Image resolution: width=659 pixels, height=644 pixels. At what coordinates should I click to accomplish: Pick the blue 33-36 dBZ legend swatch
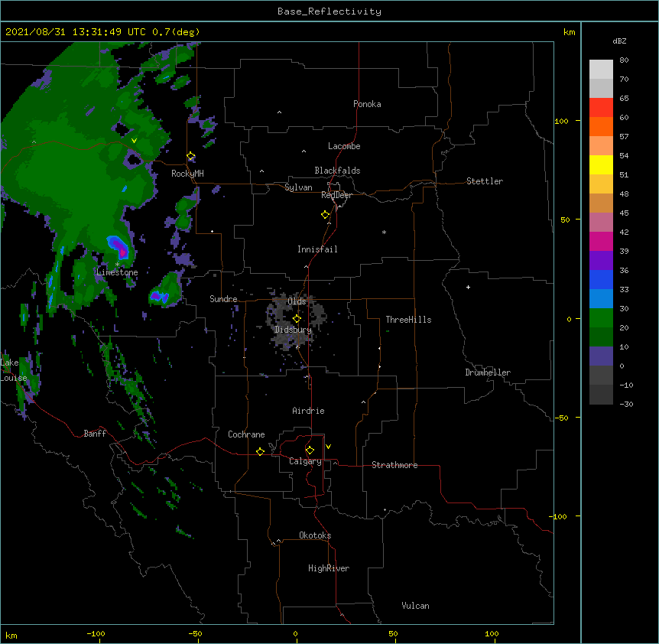click(x=601, y=279)
